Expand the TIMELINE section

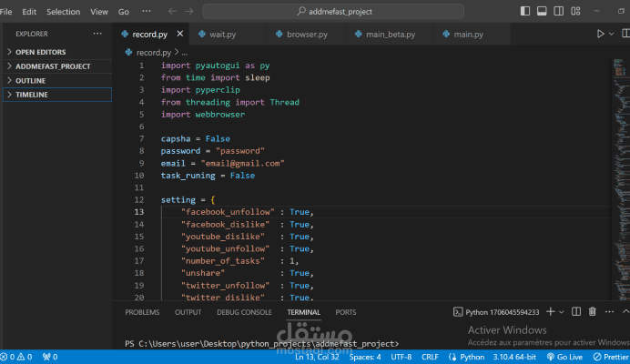[x=57, y=95]
